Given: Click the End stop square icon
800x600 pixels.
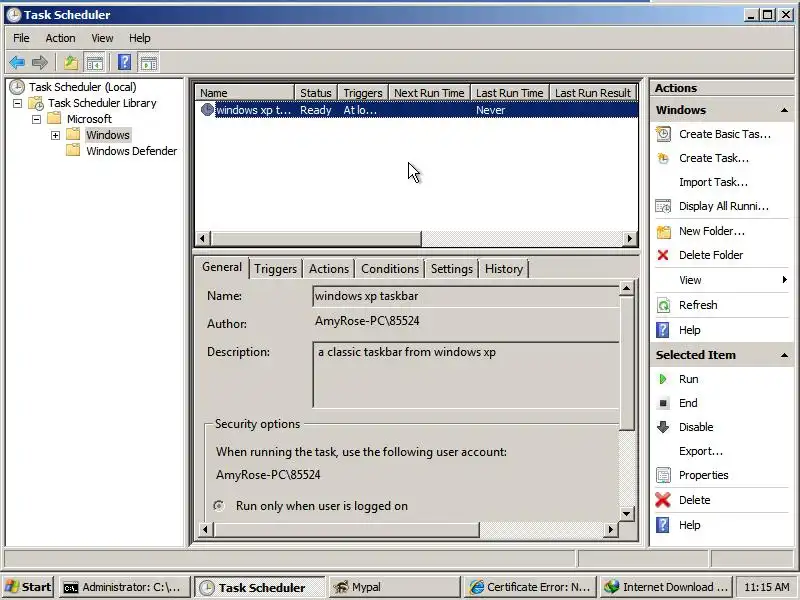Looking at the screenshot, I should pos(663,403).
